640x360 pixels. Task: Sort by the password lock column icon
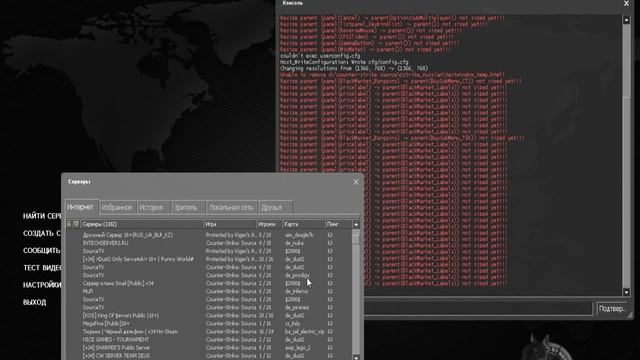69,224
